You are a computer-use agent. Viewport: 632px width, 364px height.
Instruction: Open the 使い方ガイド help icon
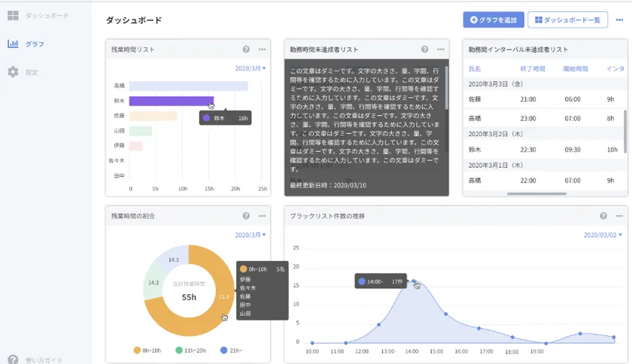coord(13,359)
